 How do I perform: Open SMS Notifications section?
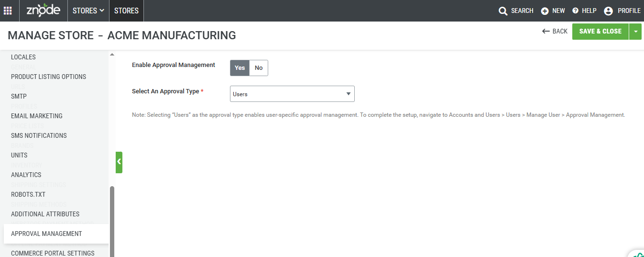coord(39,135)
